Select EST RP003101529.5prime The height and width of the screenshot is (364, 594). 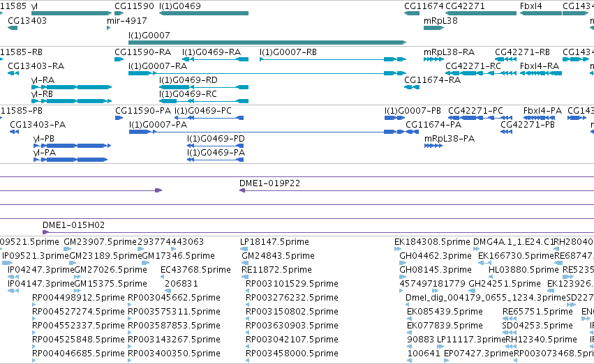click(292, 285)
